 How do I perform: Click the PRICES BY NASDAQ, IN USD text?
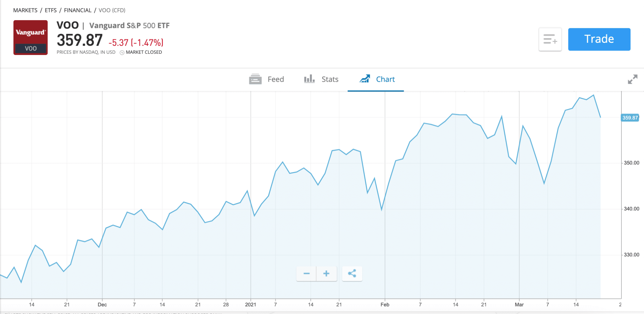pyautogui.click(x=86, y=52)
